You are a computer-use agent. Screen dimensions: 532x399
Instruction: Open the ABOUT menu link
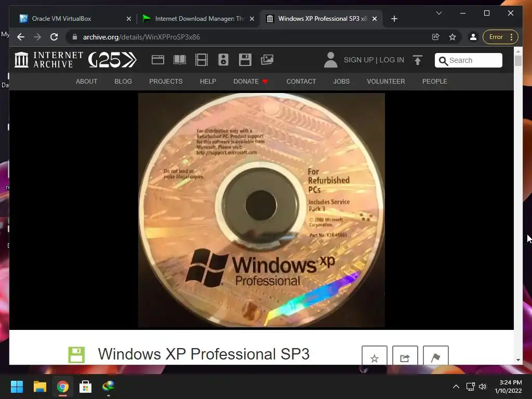tap(87, 82)
